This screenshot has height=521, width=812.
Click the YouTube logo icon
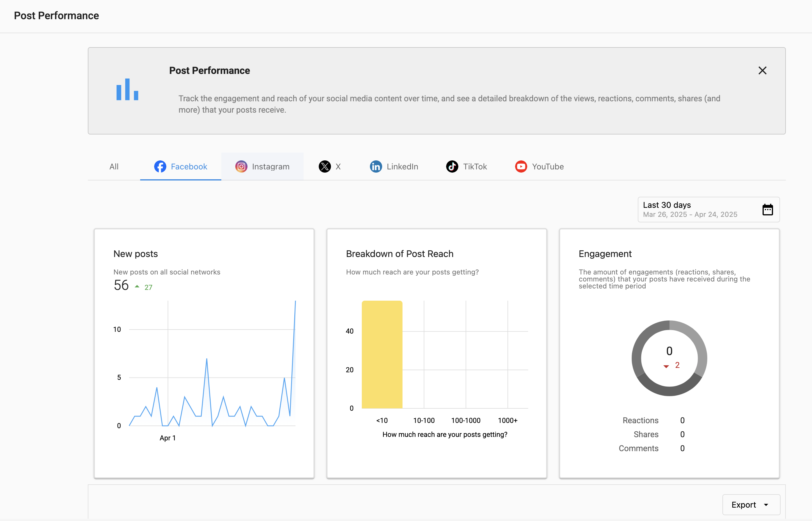[x=521, y=166]
